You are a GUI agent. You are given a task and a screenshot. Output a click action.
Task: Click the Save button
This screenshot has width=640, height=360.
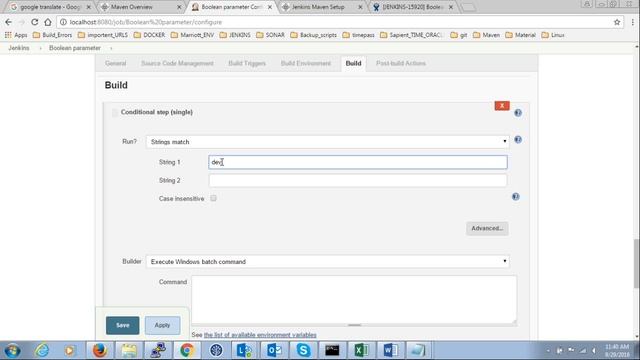[x=122, y=325]
